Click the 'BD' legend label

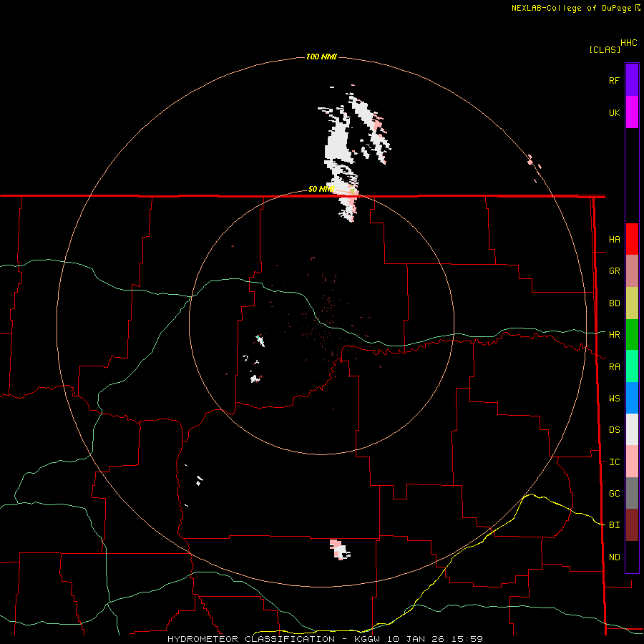pos(614,303)
